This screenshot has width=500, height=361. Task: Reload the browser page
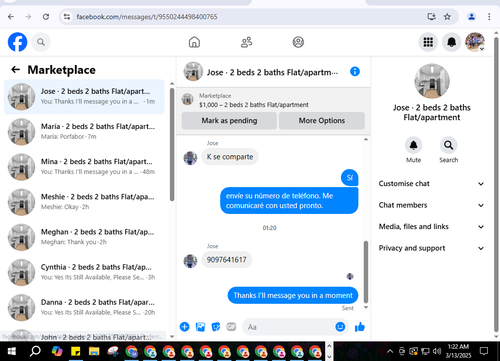click(46, 17)
